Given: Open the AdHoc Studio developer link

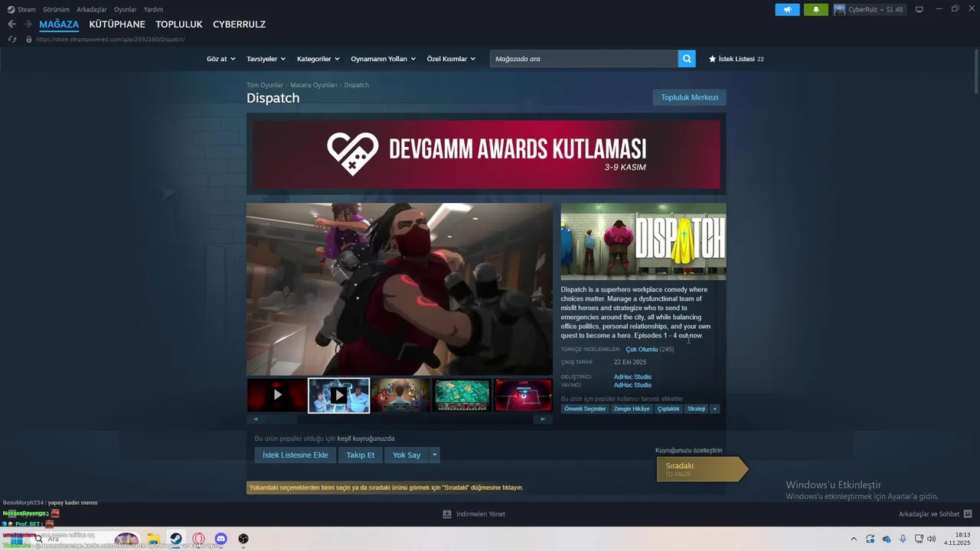Looking at the screenshot, I should pyautogui.click(x=632, y=377).
